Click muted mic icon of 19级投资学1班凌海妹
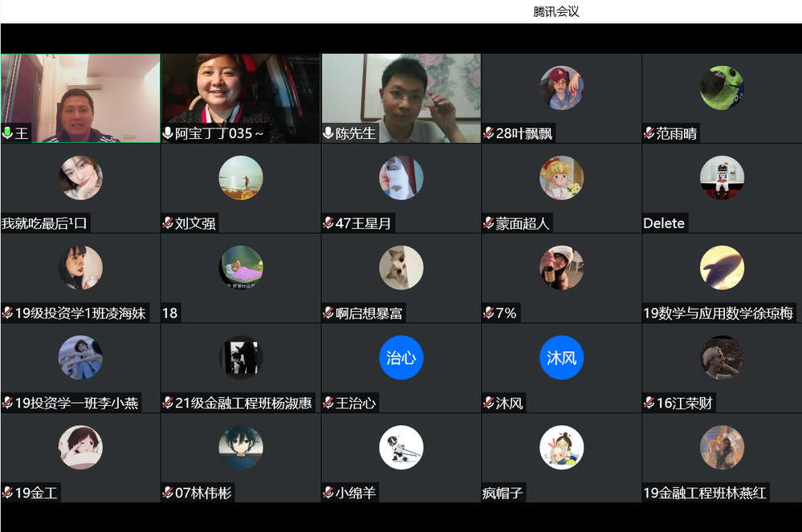802x532 pixels. click(x=8, y=313)
